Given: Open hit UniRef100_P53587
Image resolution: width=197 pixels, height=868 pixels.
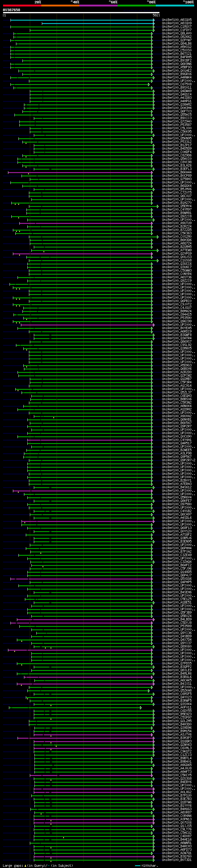Looking at the screenshot, I should pos(177,125).
